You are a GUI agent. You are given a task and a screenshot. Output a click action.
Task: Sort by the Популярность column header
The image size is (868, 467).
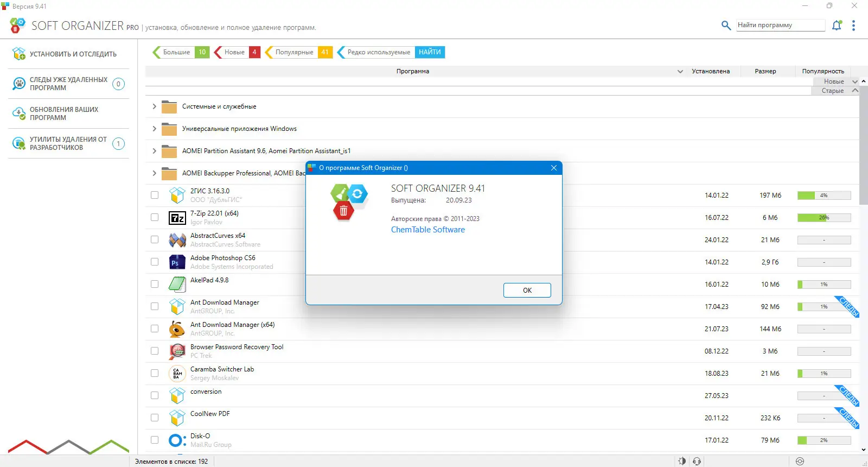823,71
